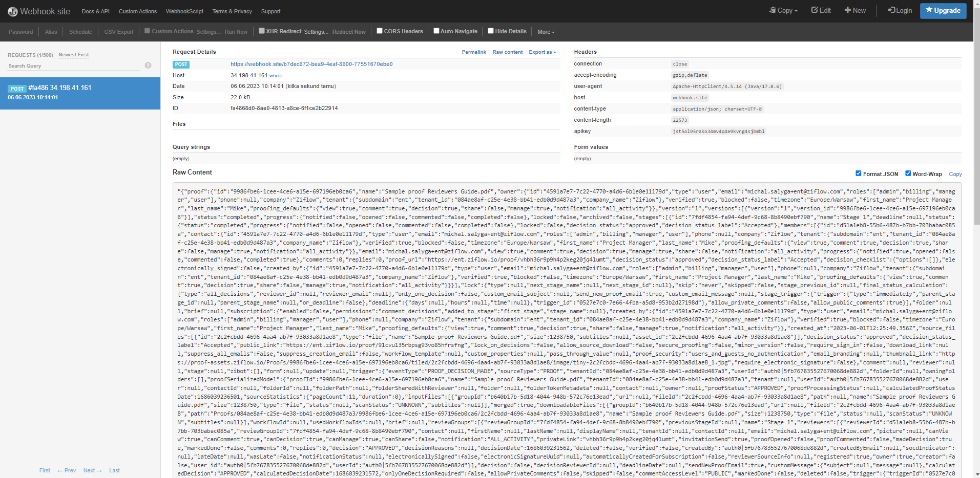Screen dimensions: 980x478
Task: Click the Permalink link
Action: click(x=474, y=52)
